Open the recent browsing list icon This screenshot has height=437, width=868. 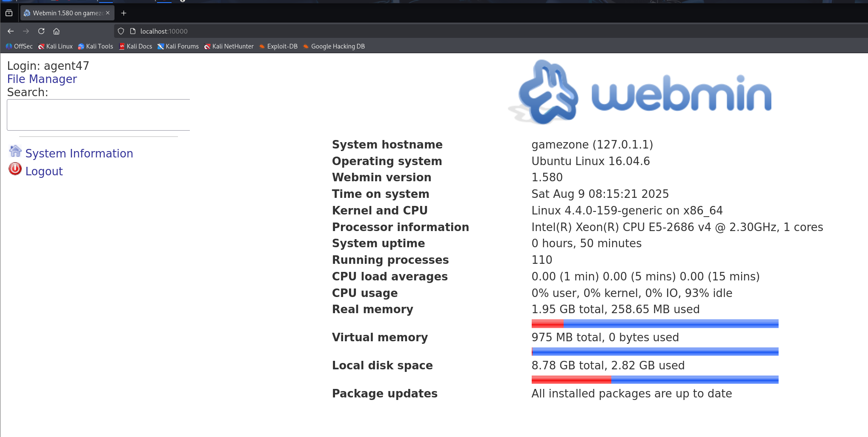9,13
